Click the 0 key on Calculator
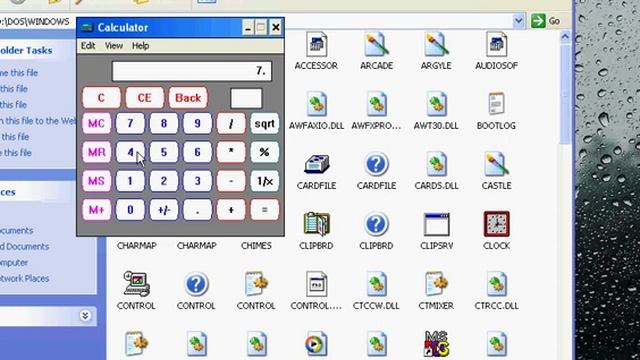Viewport: 640px width, 360px height. click(130, 210)
